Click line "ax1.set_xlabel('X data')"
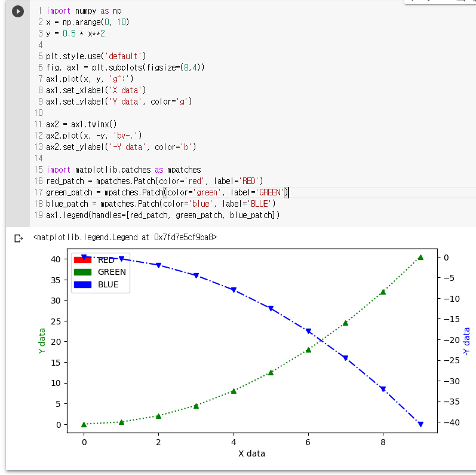Screen dimensions: 476x475 tap(96, 90)
